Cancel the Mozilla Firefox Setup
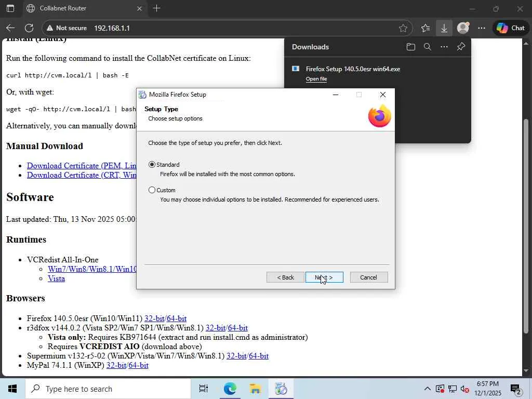Screen dimensions: 532x399 [369, 277]
